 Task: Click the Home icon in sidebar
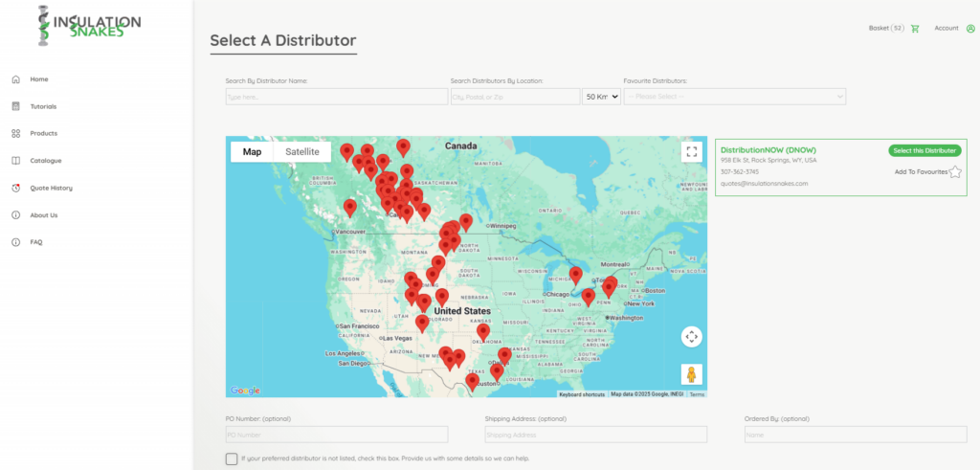[16, 79]
